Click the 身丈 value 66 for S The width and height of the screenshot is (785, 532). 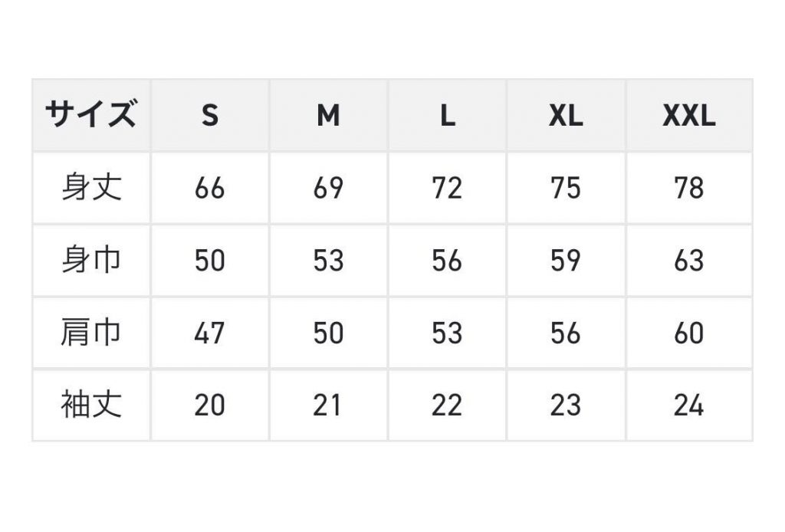pos(210,188)
